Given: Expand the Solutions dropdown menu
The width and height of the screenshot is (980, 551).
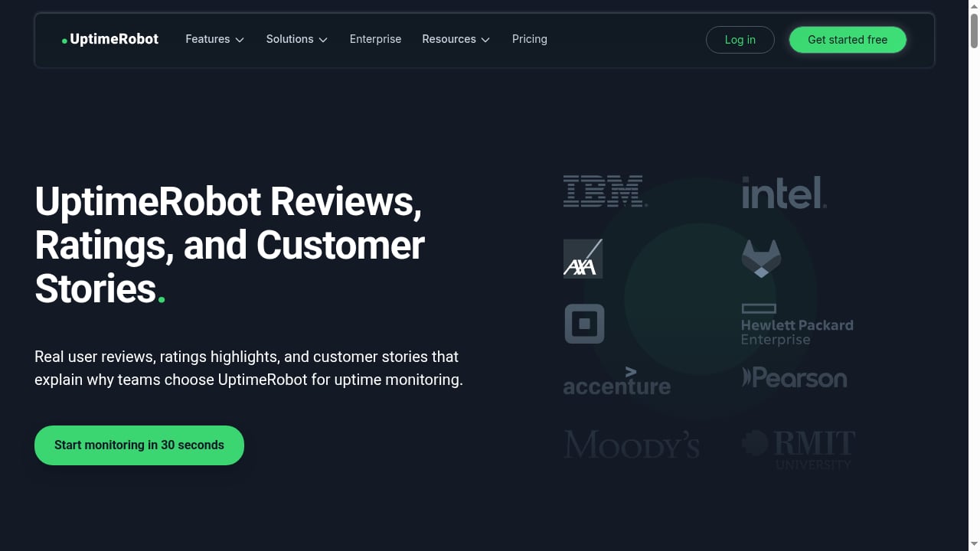Looking at the screenshot, I should pyautogui.click(x=296, y=39).
